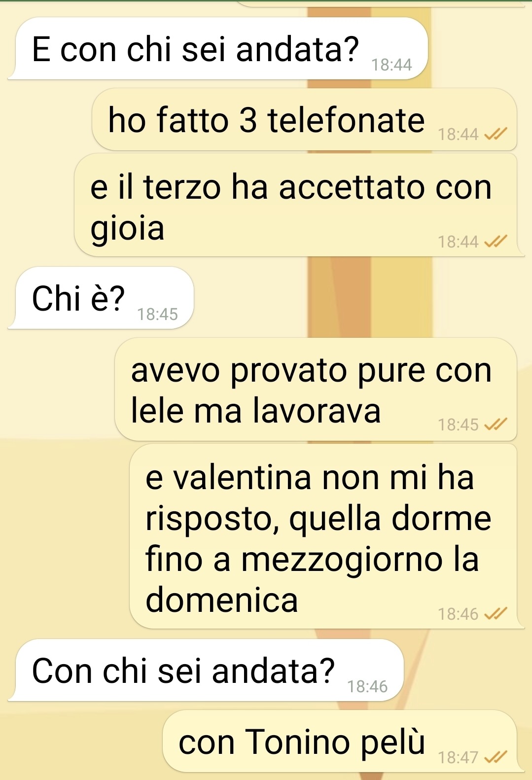Tap the read ticks on 'con Tonino pelù'
This screenshot has height=780, width=532.
496,757
